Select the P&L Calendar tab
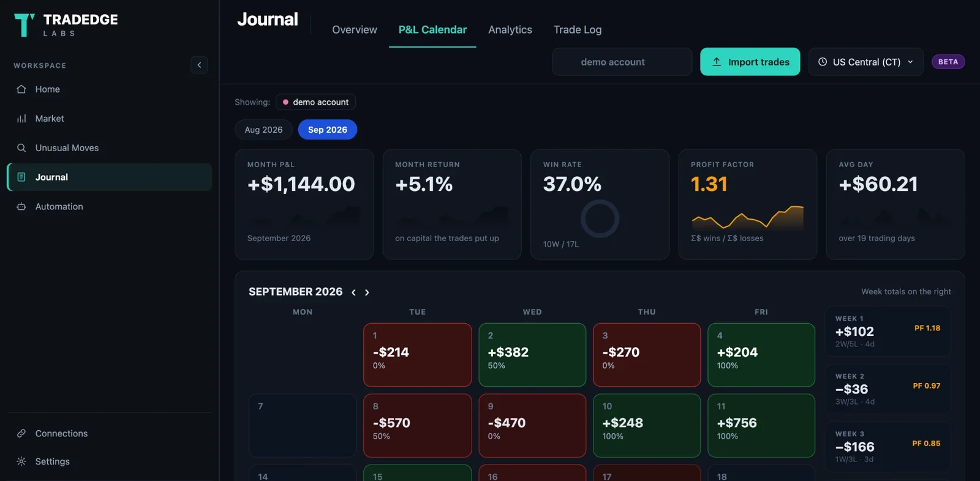Viewport: 980px width, 481px height. point(432,29)
